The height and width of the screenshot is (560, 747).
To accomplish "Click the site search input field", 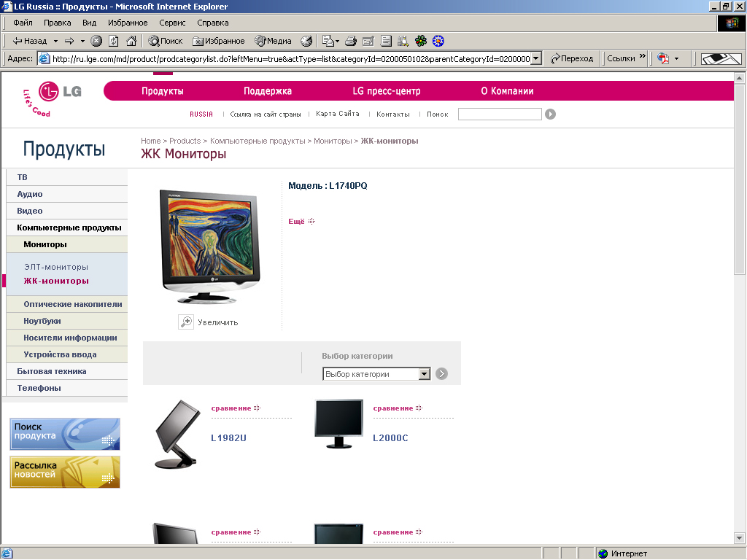I will point(500,114).
